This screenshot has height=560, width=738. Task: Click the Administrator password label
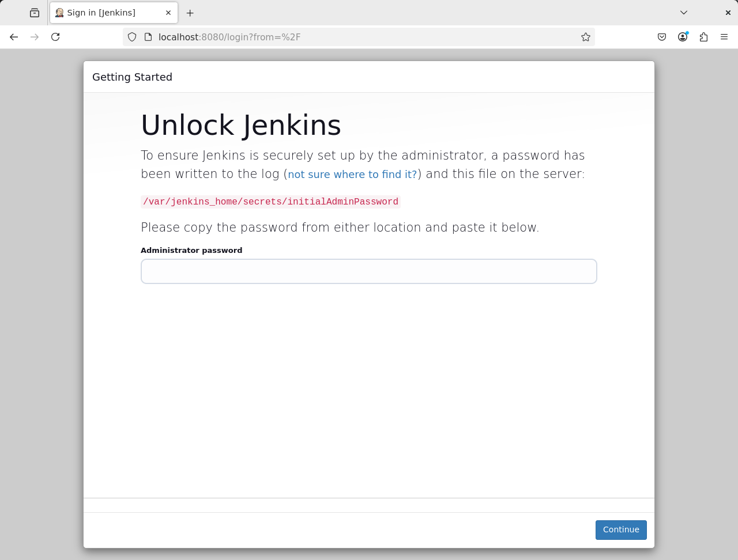[191, 250]
